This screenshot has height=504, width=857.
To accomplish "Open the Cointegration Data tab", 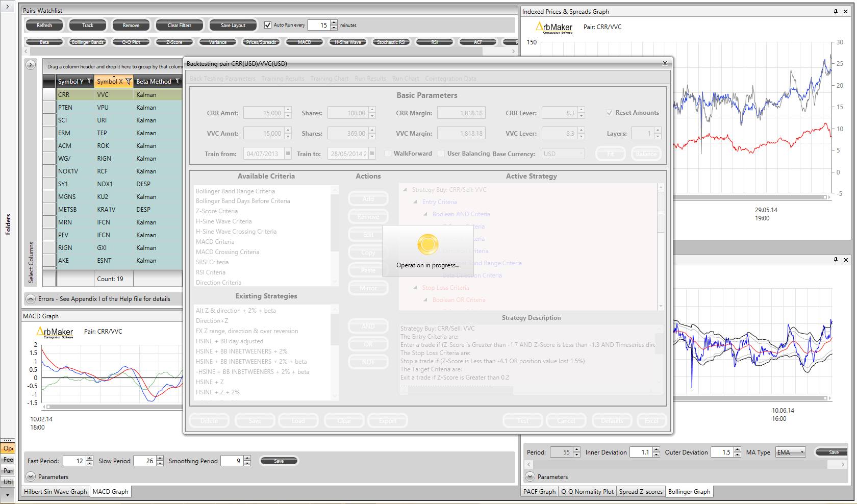I will point(451,79).
